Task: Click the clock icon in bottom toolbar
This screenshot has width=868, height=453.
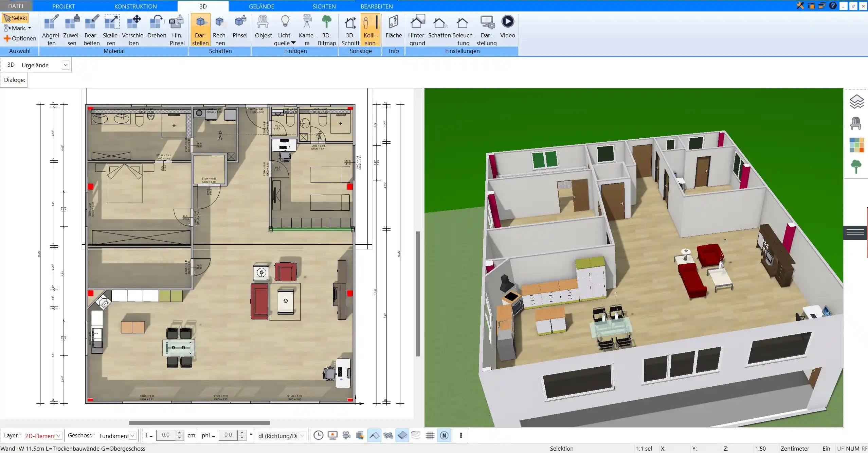Action: (318, 435)
